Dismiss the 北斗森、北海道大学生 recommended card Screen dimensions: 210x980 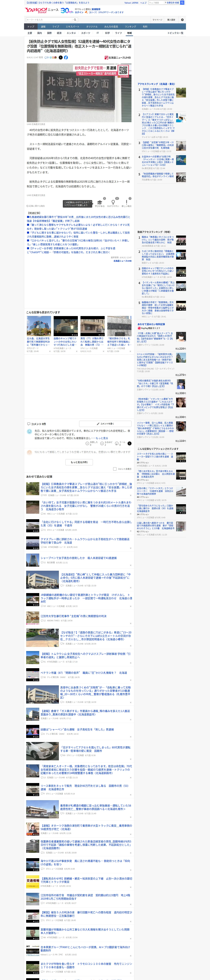coord(50,351)
